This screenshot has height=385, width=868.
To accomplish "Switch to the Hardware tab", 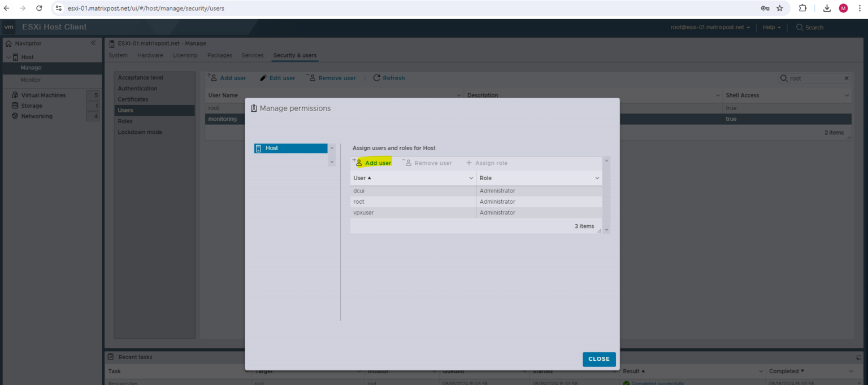I will click(x=150, y=55).
